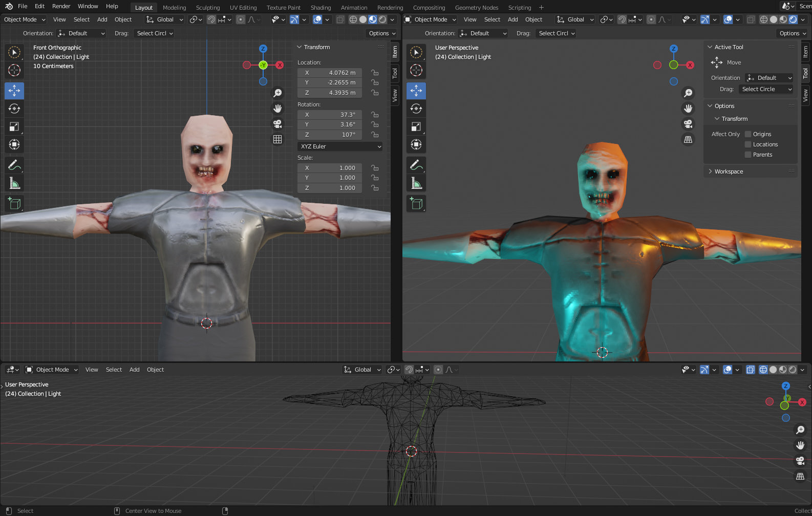The width and height of the screenshot is (812, 516).
Task: Click the pan hand icon in left viewport
Action: tap(277, 108)
